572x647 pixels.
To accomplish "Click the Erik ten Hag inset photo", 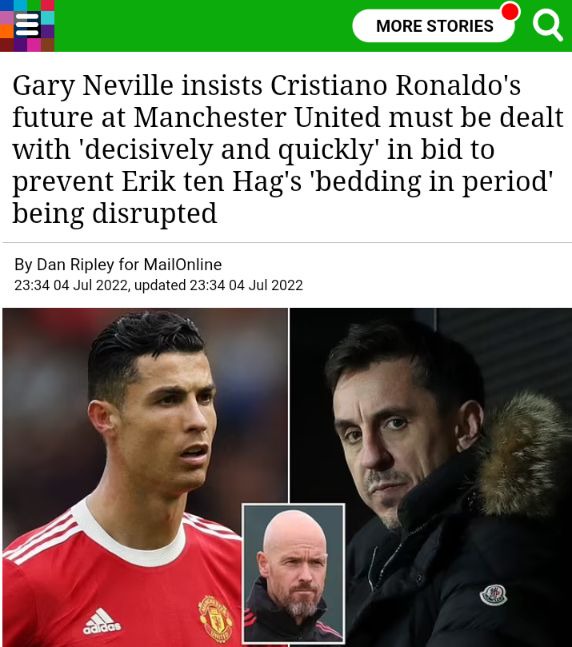I will point(293,573).
